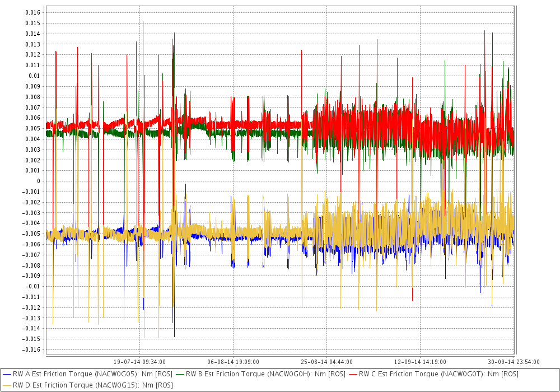Click x-axis label 19-07-14 09:34:00
560x392 pixels.
coord(139,362)
